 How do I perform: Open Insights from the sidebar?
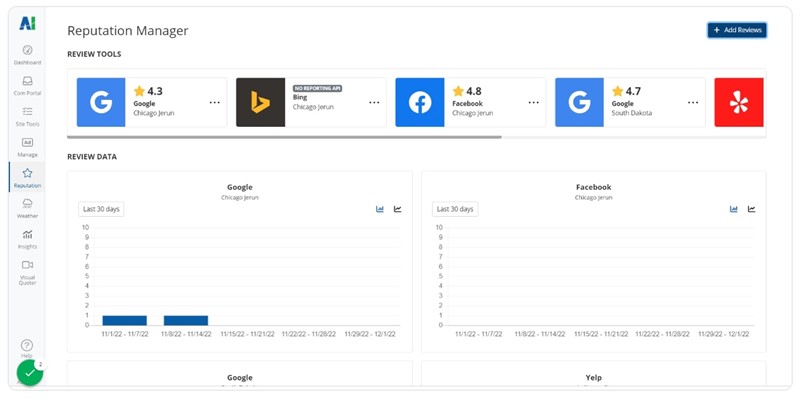tap(27, 237)
